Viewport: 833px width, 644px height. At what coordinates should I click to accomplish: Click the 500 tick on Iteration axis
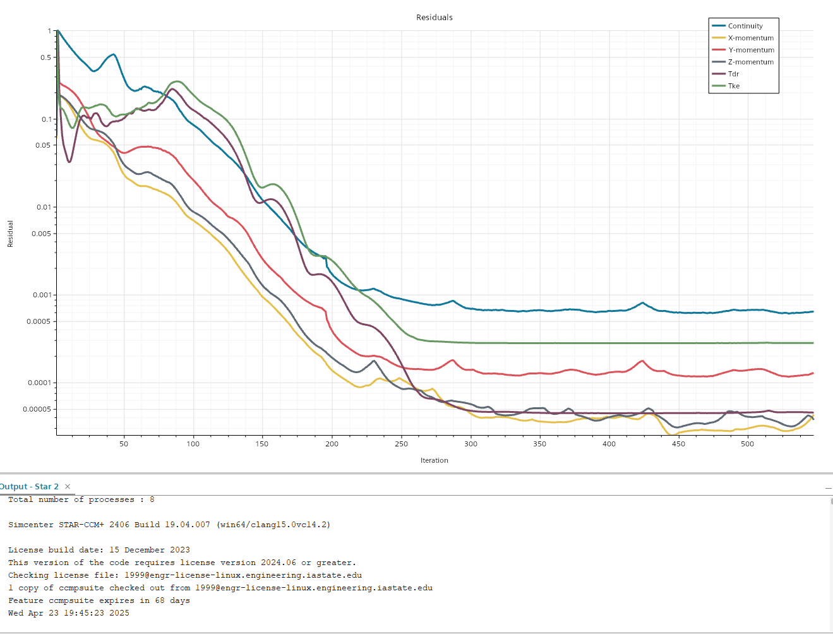[747, 444]
